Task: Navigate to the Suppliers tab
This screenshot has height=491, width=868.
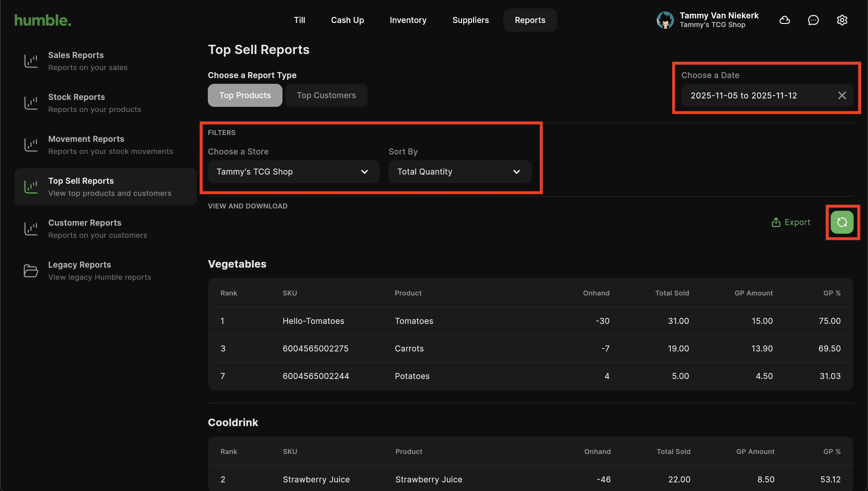Action: point(470,20)
